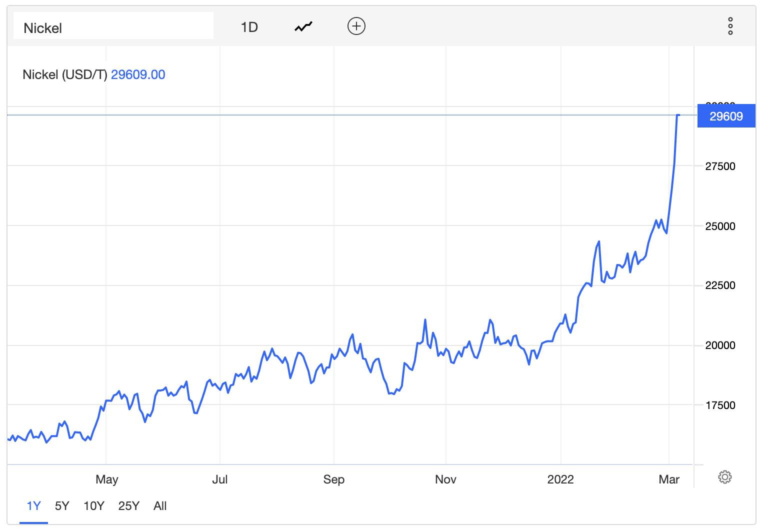Click the Nov date axis label
This screenshot has height=532, width=767.
pyautogui.click(x=445, y=479)
